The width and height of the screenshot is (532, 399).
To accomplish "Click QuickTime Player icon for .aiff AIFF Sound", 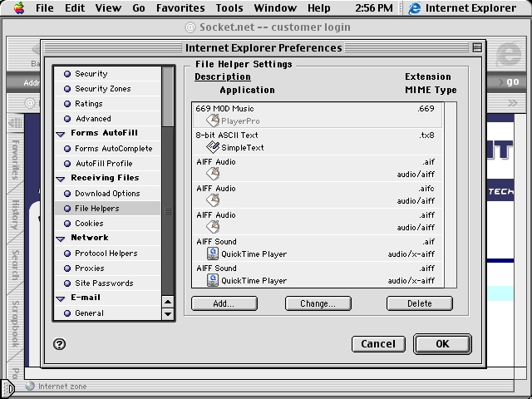I will tap(213, 280).
